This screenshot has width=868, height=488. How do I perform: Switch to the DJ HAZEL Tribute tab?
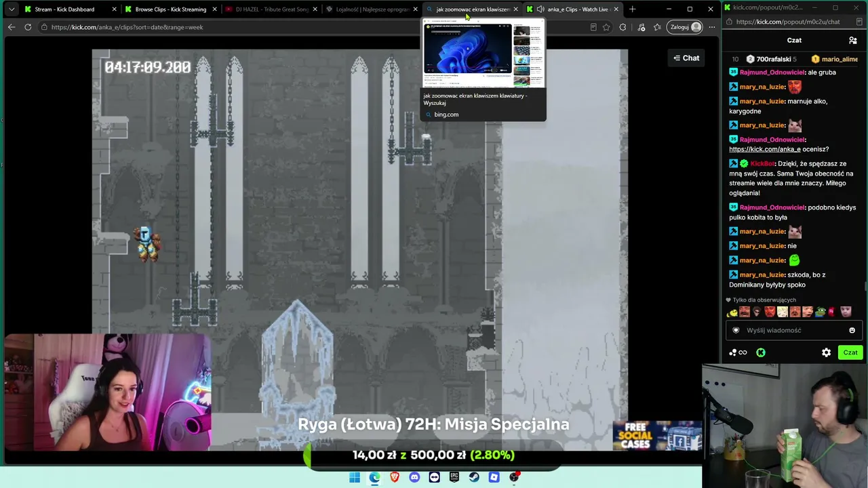click(272, 9)
